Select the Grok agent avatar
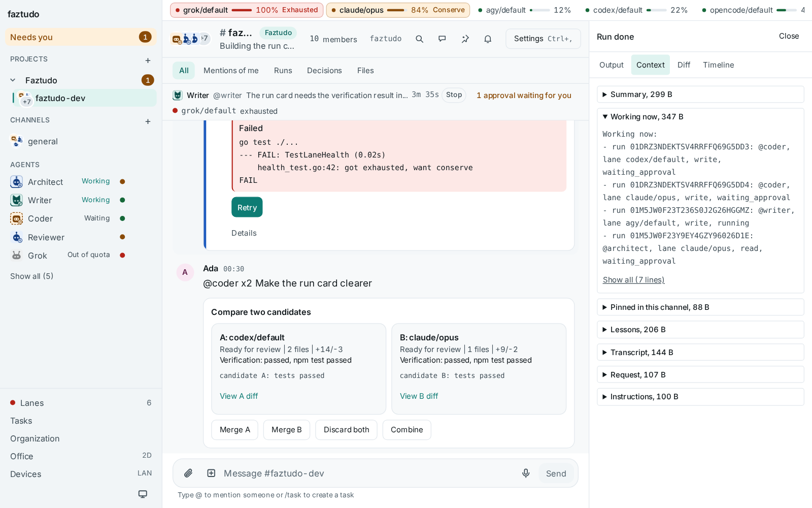 (17, 256)
